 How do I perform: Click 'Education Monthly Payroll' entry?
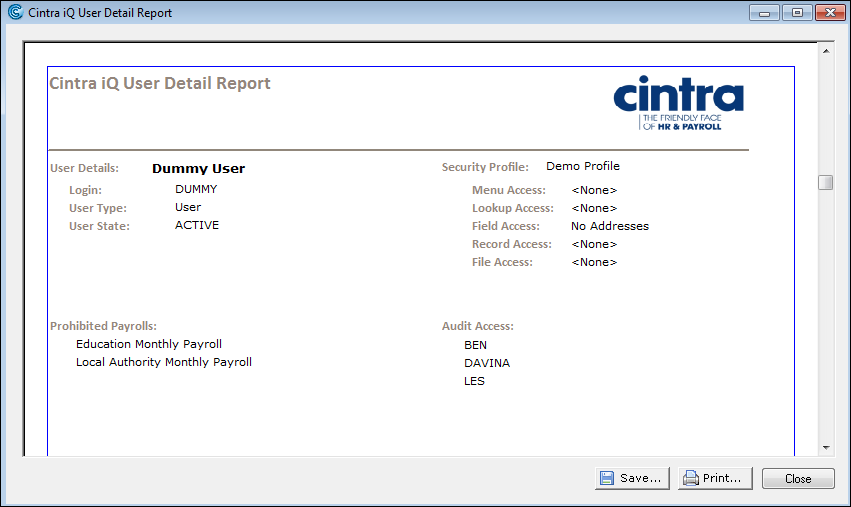149,344
